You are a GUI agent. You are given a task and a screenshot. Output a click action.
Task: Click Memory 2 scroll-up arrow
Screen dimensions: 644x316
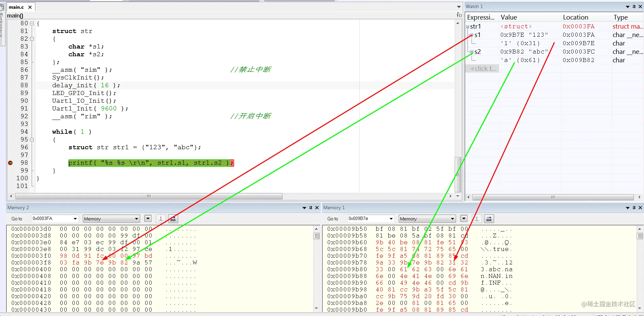pos(316,229)
